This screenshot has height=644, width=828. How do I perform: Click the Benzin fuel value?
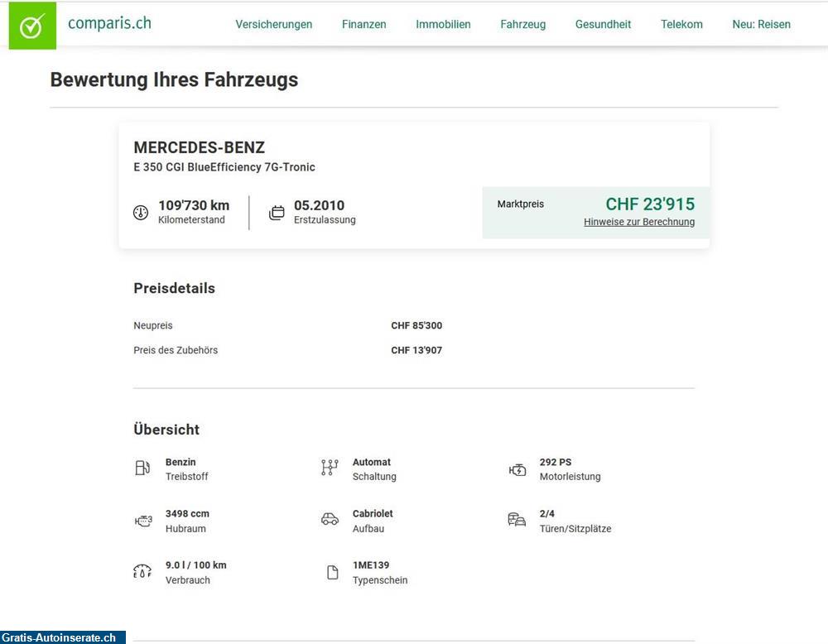(181, 463)
